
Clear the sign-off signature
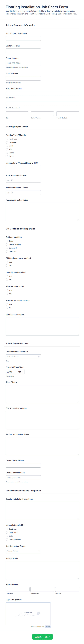(48, 626)
